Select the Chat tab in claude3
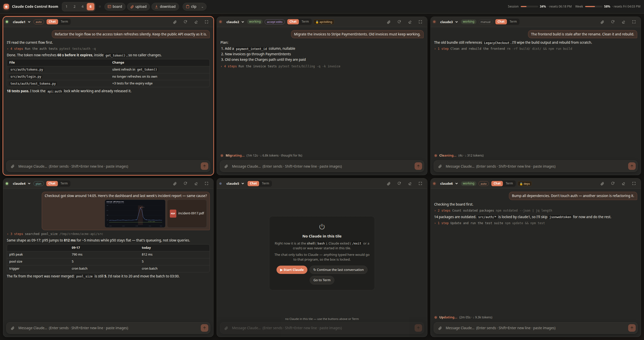 501,22
